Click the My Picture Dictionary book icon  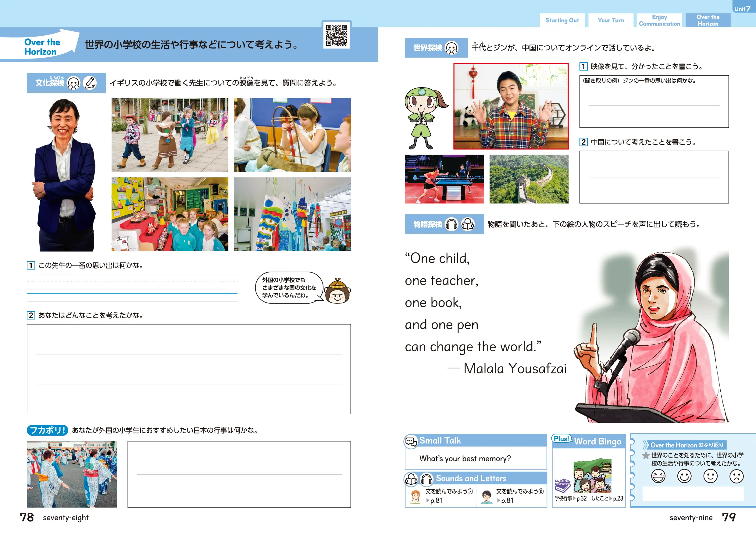tap(562, 485)
